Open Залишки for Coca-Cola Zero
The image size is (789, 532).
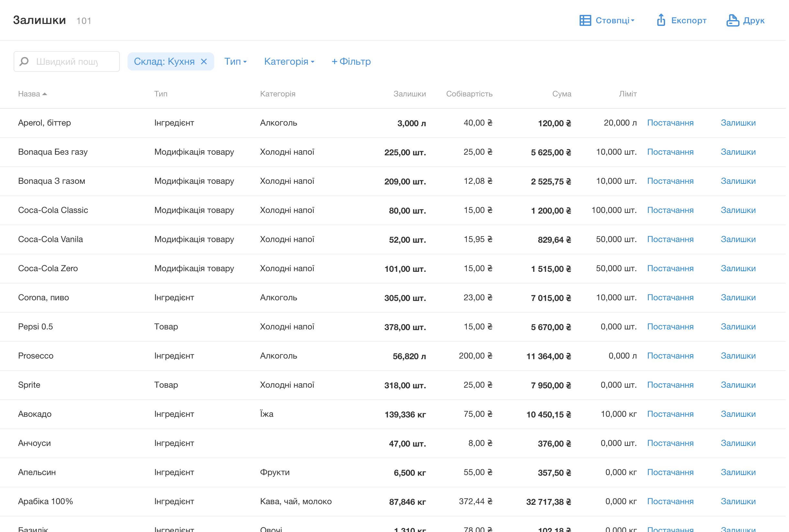coord(738,269)
